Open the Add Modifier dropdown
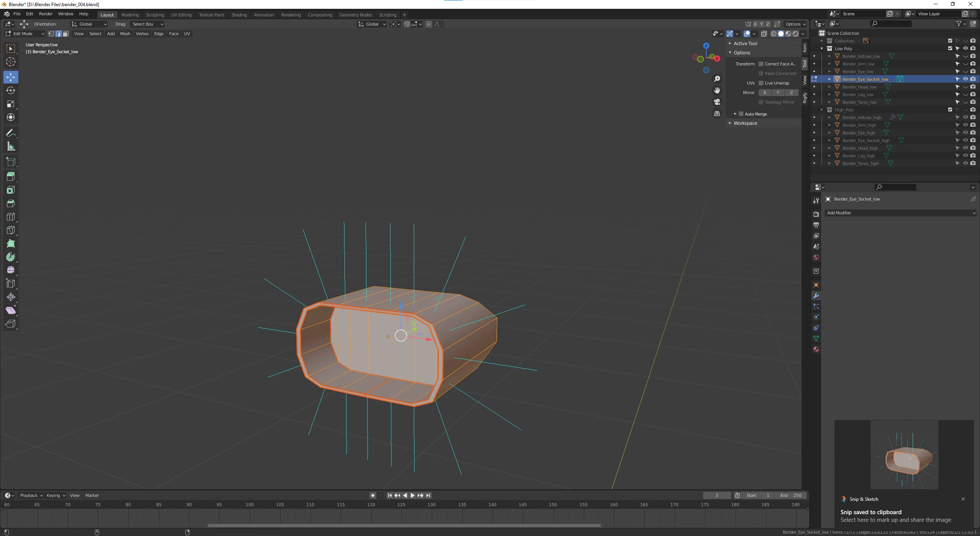Image resolution: width=980 pixels, height=536 pixels. point(900,213)
